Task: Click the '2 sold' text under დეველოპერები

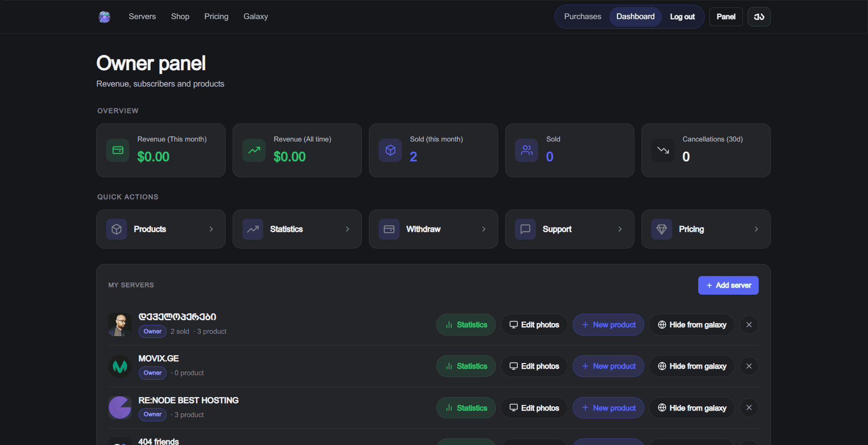Action: tap(180, 331)
